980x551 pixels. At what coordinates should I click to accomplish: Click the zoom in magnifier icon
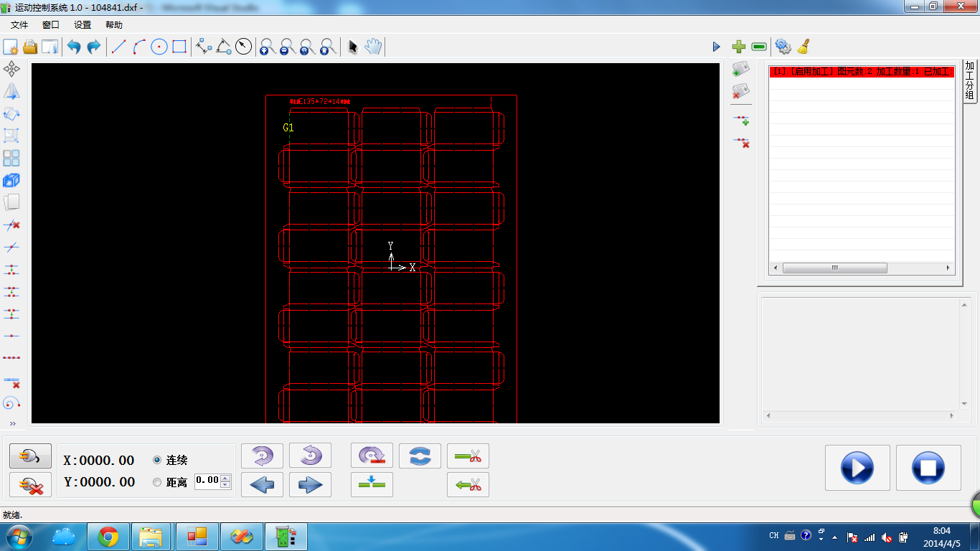[x=268, y=47]
